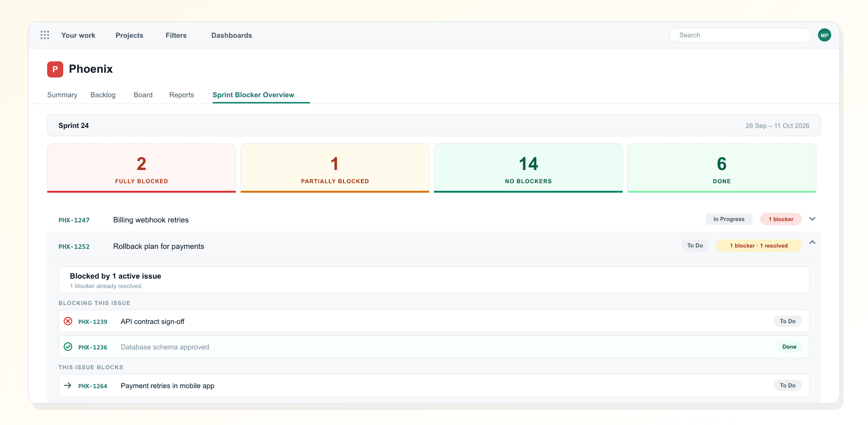Switch to the Summary tab

(62, 95)
